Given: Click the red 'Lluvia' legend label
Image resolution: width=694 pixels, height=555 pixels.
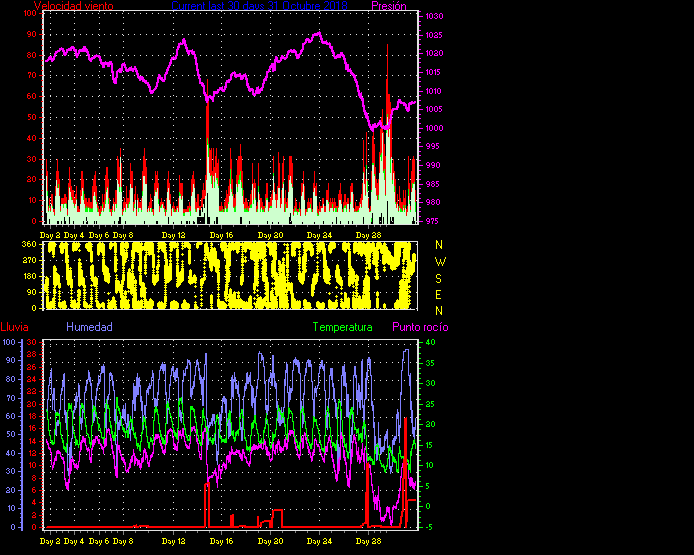Looking at the screenshot, I should pos(15,327).
